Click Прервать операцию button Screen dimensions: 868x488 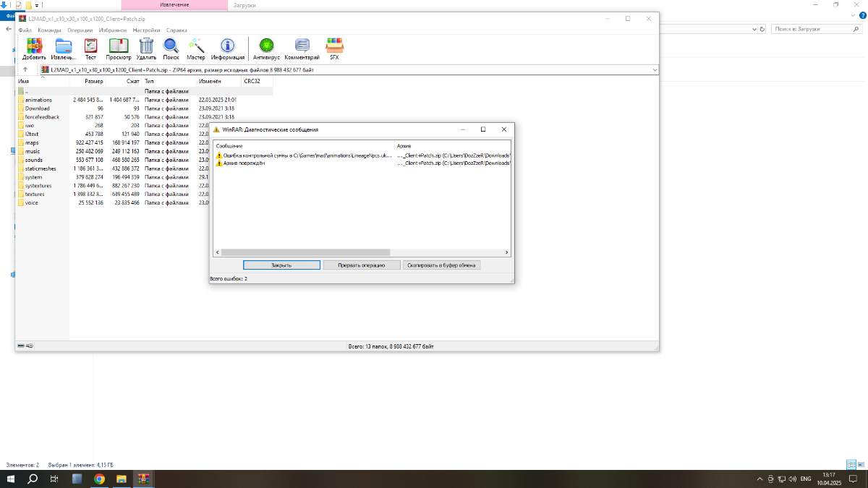click(362, 265)
